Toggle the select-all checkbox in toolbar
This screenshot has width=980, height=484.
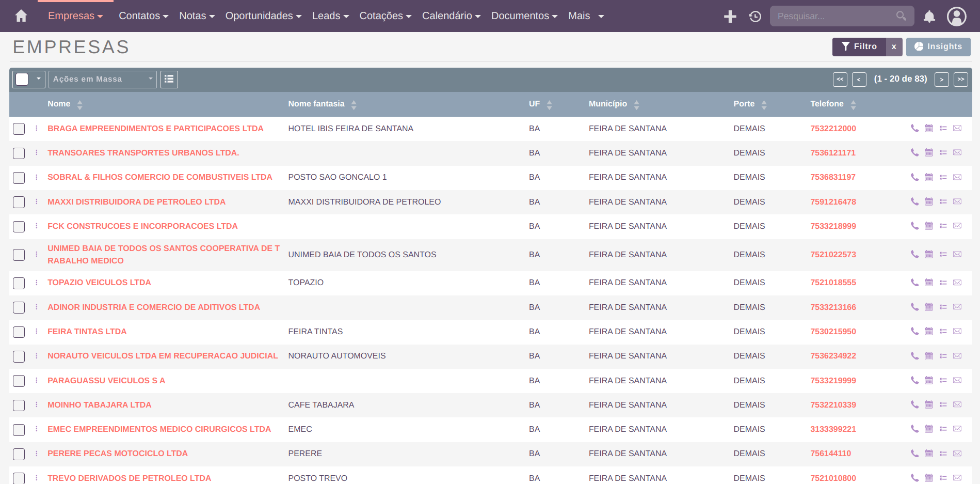tap(22, 79)
